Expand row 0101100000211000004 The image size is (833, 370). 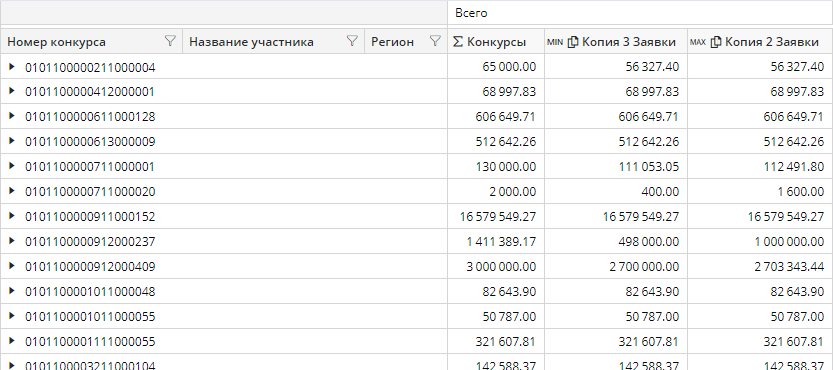(x=12, y=66)
